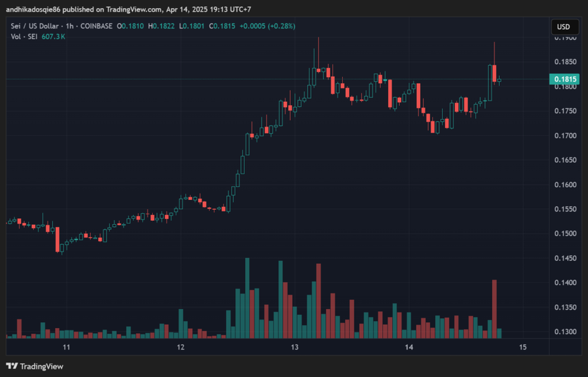
Task: Click the tall red volume bar on April 14
Action: tap(495, 309)
